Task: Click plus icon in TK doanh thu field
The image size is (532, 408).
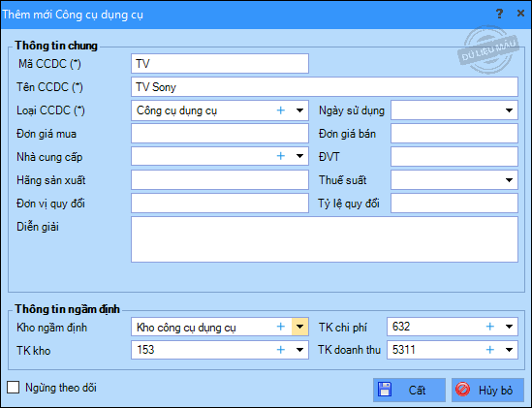Action: pyautogui.click(x=490, y=350)
